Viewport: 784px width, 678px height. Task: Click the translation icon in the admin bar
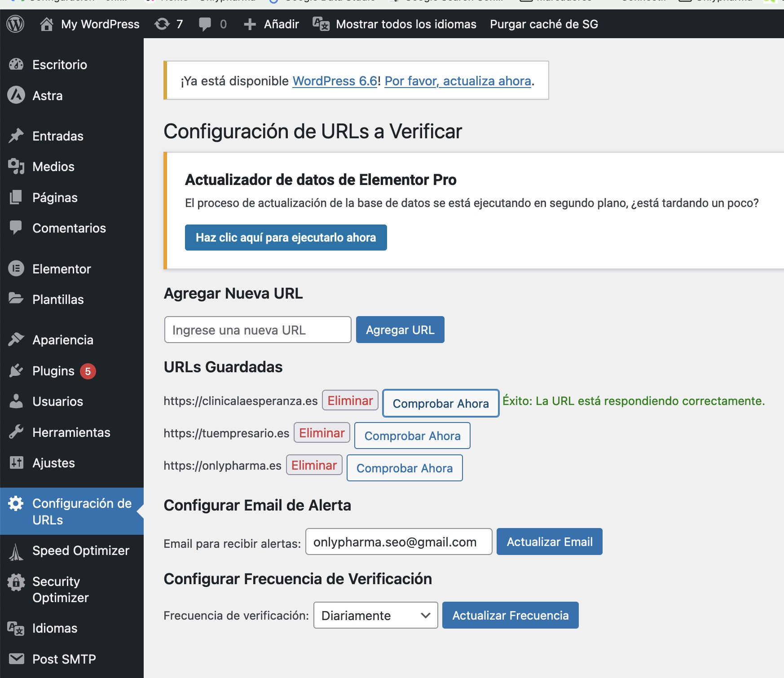321,24
